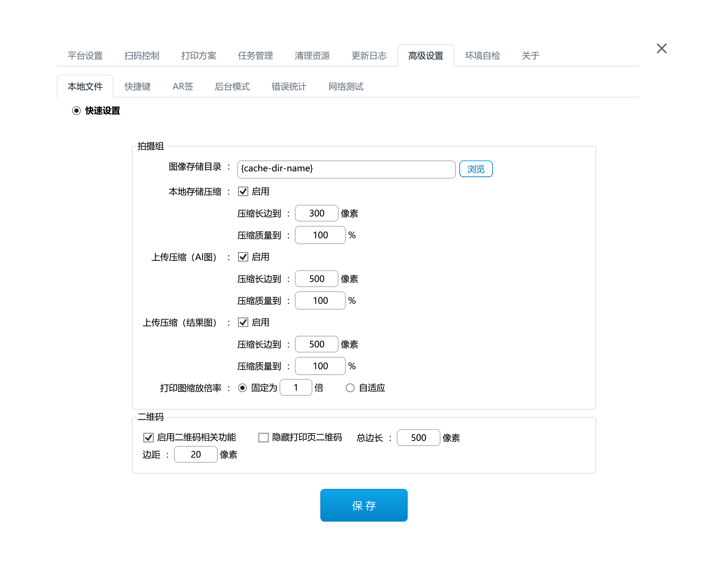728x582 pixels.
Task: Open the 后台模式 sub-tab
Action: coord(232,87)
